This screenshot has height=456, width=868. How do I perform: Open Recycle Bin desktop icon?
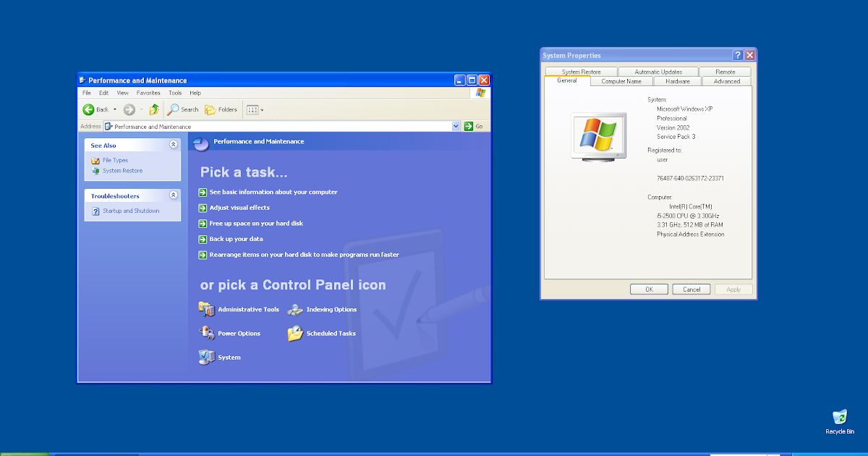click(840, 422)
